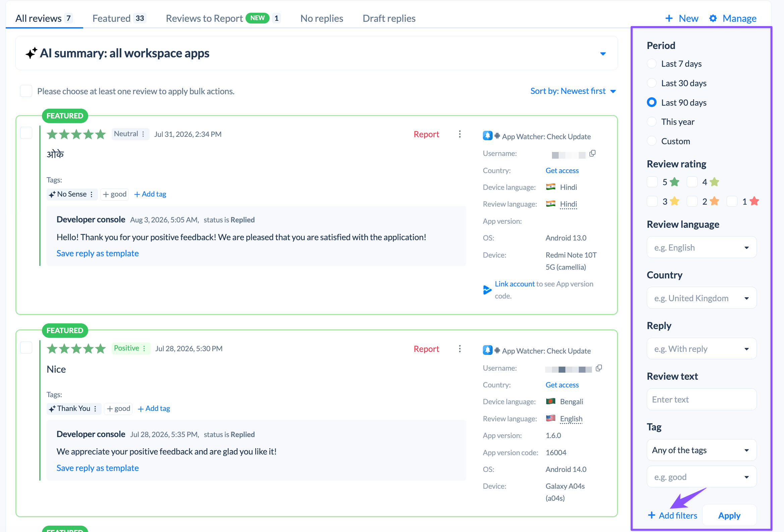Copy username in the Hindi review

pos(592,154)
